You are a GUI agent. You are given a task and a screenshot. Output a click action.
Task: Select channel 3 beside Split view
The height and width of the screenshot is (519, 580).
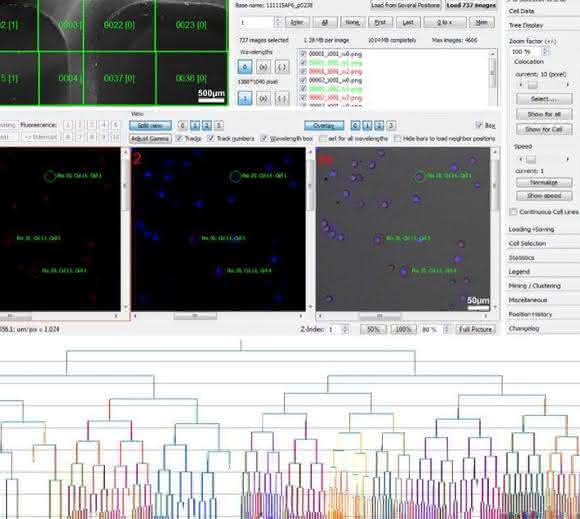[219, 126]
